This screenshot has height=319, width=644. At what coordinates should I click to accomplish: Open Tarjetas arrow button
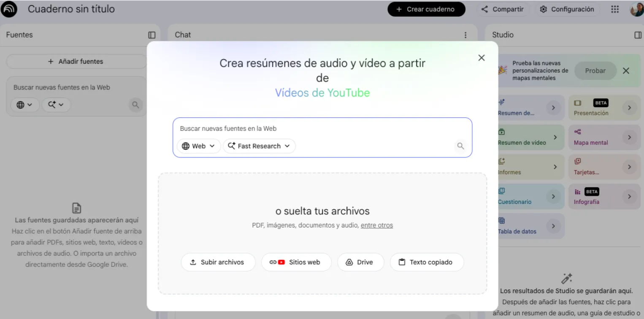(x=629, y=167)
